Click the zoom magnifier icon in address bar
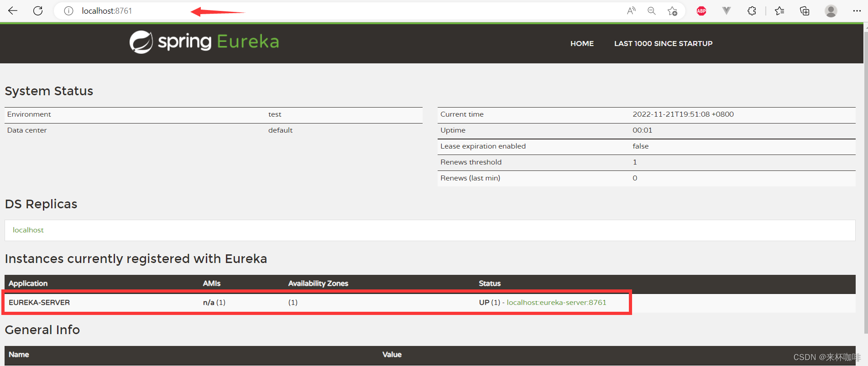Viewport: 868px width, 366px height. pyautogui.click(x=652, y=11)
